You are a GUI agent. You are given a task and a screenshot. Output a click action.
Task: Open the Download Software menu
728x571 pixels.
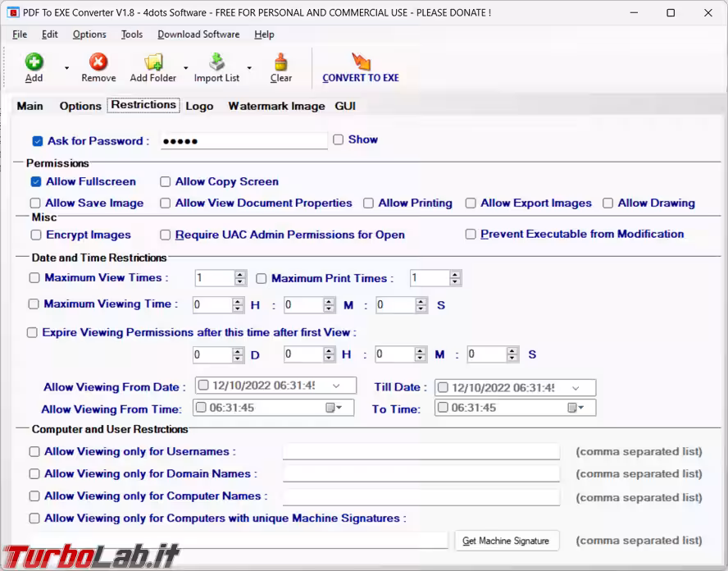point(198,34)
